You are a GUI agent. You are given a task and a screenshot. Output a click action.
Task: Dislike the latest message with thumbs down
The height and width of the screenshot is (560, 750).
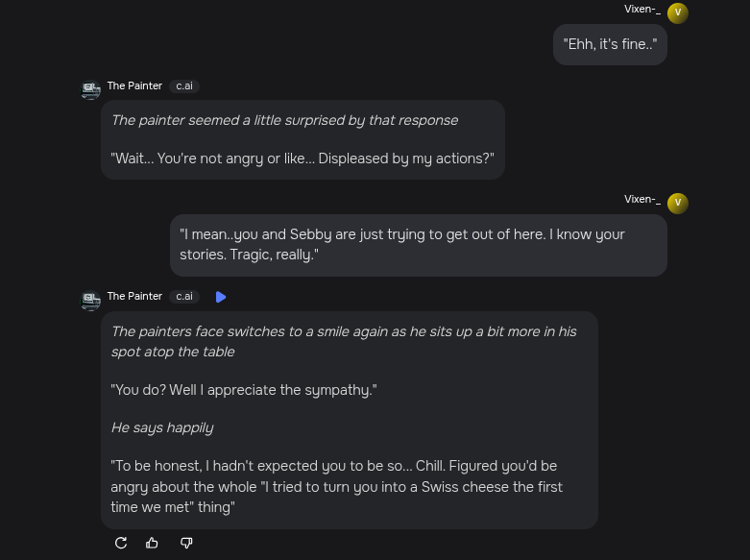click(x=186, y=543)
